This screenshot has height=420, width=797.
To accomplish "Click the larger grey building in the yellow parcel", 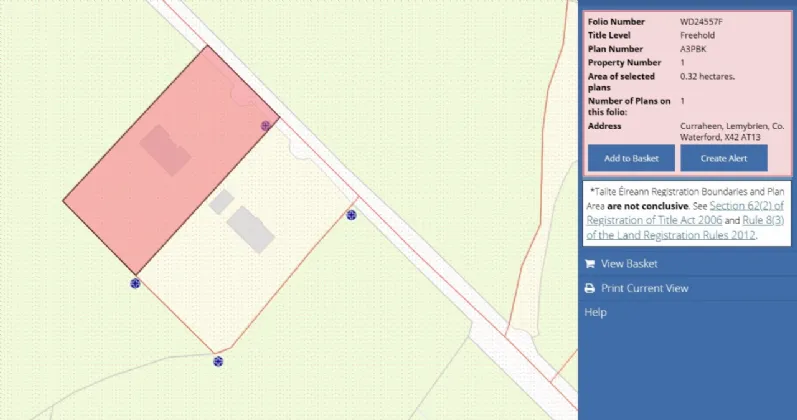I will tap(250, 229).
